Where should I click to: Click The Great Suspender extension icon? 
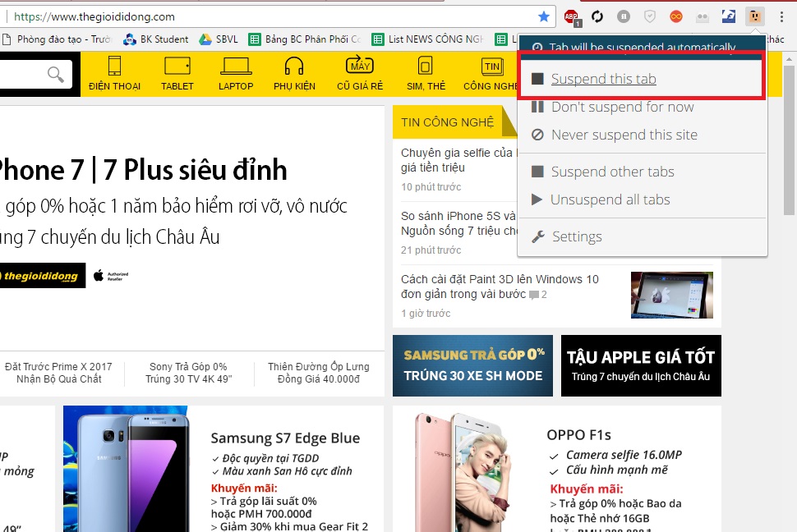[x=755, y=16]
